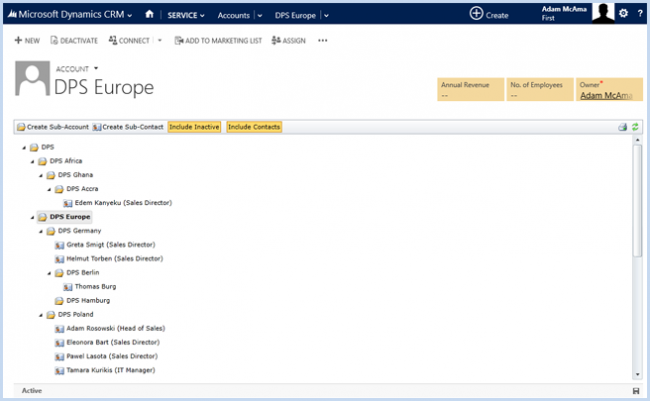Click ADD TO MARKETING LIST
The width and height of the screenshot is (650, 401).
pos(218,41)
